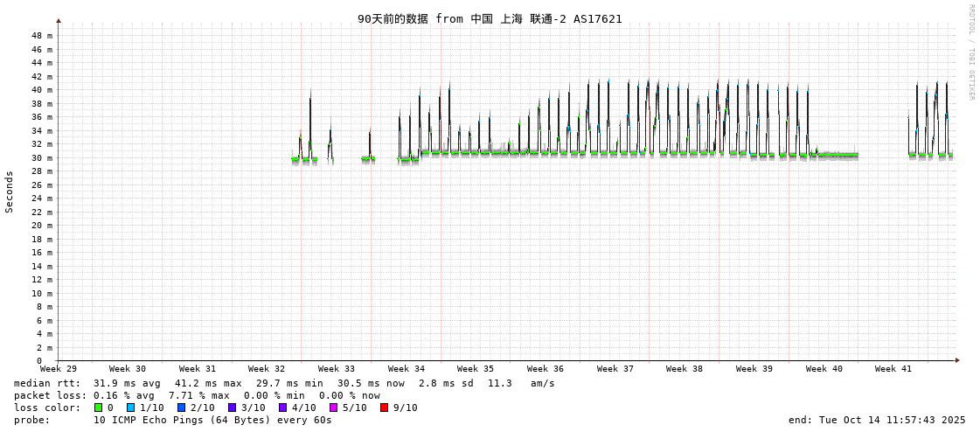The width and height of the screenshot is (980, 432).
Task: Click the median rtt statistics line
Action: click(284, 383)
